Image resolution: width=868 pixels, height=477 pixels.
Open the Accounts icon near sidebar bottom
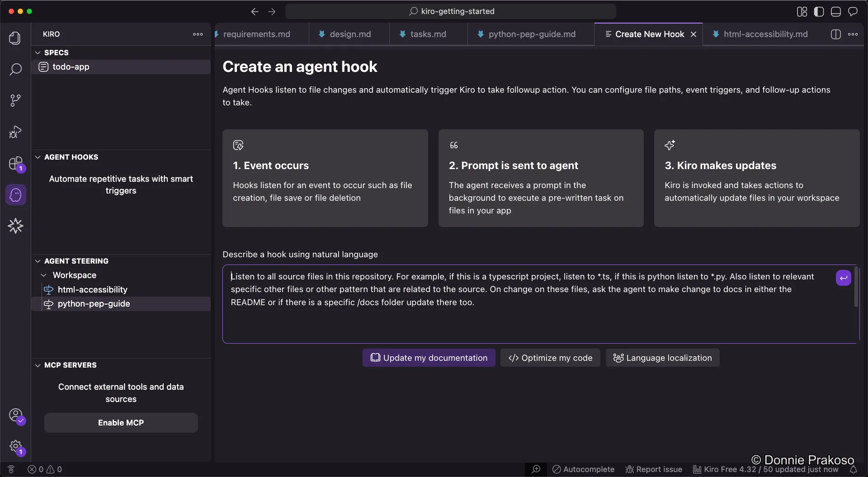[x=16, y=416]
